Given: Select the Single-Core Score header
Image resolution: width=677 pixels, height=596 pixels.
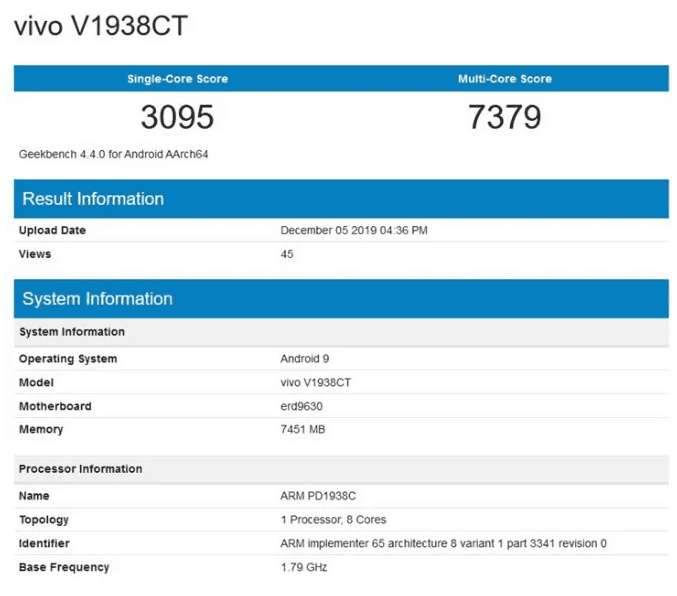Looking at the screenshot, I should 177,79.
